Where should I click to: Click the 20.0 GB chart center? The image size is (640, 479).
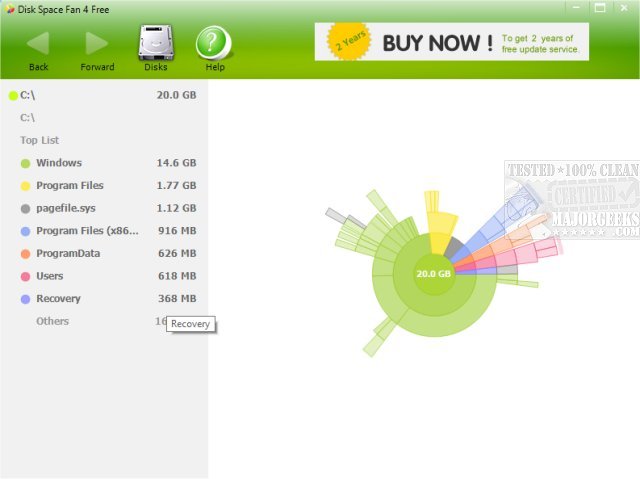pos(433,274)
